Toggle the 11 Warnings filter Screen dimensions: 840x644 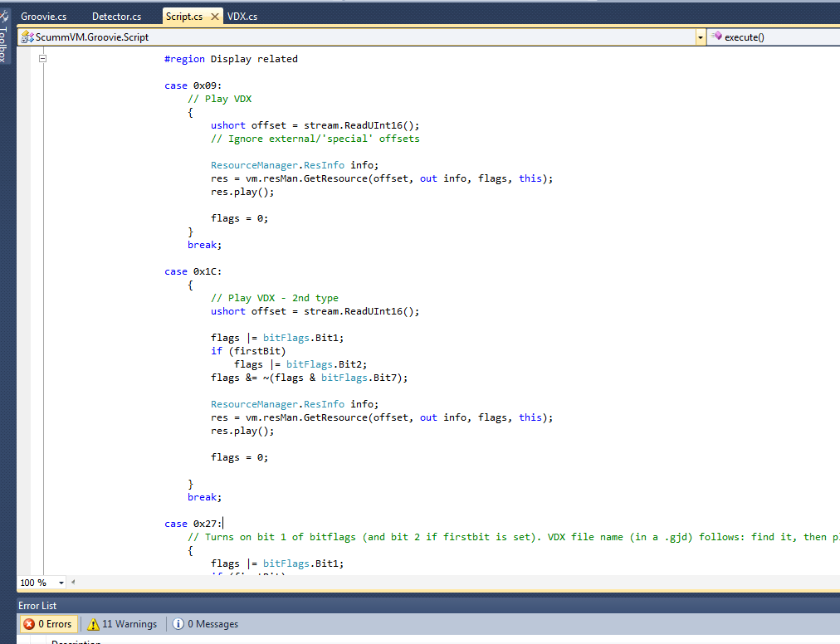tap(123, 624)
